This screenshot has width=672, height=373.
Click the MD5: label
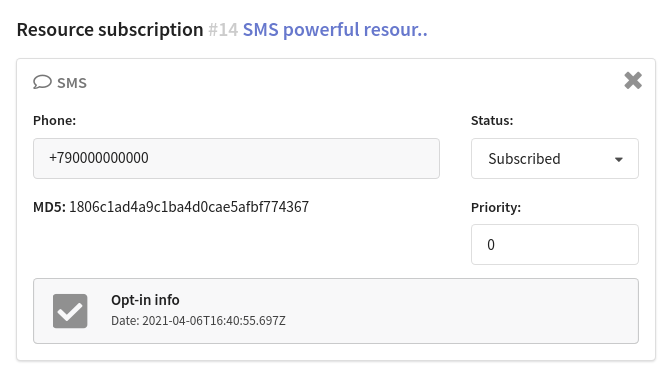(x=49, y=207)
